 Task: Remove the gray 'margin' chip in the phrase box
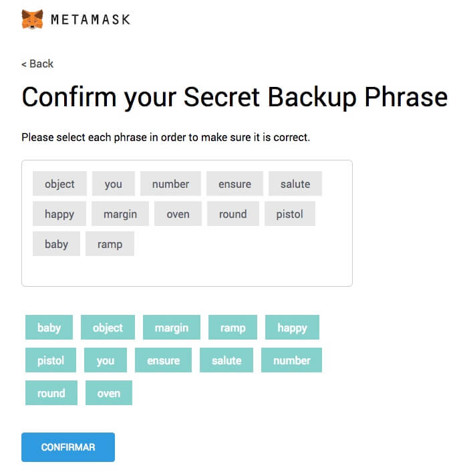point(120,214)
